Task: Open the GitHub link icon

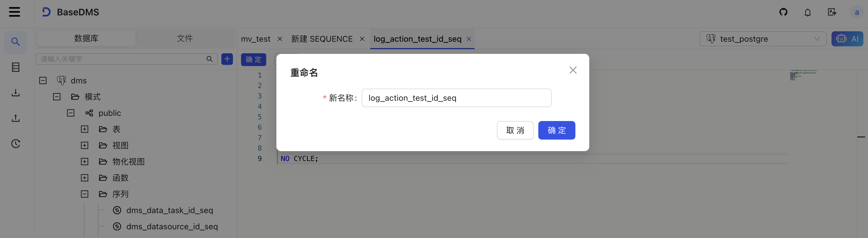Action: click(x=783, y=12)
